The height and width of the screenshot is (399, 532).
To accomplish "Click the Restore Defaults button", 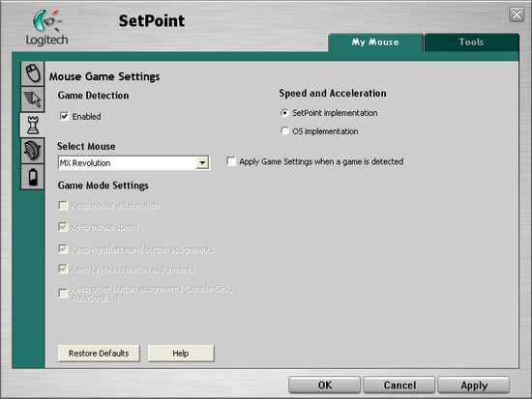I will click(99, 354).
